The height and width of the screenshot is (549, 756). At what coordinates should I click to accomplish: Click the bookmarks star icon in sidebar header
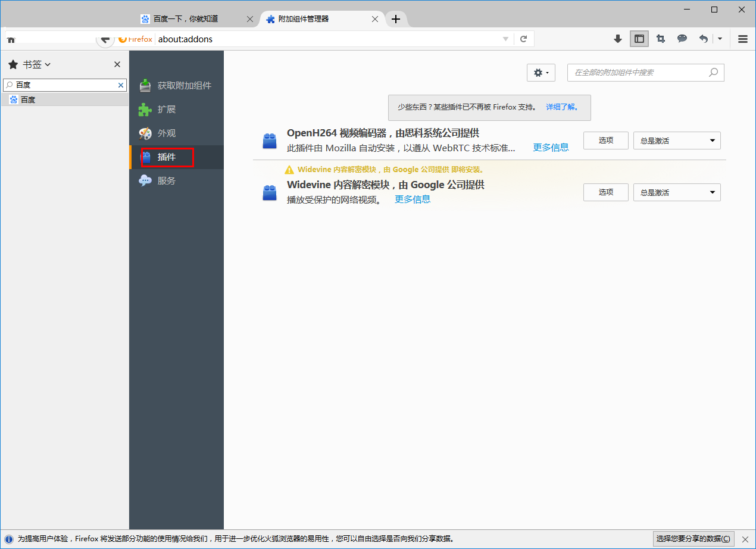click(13, 64)
